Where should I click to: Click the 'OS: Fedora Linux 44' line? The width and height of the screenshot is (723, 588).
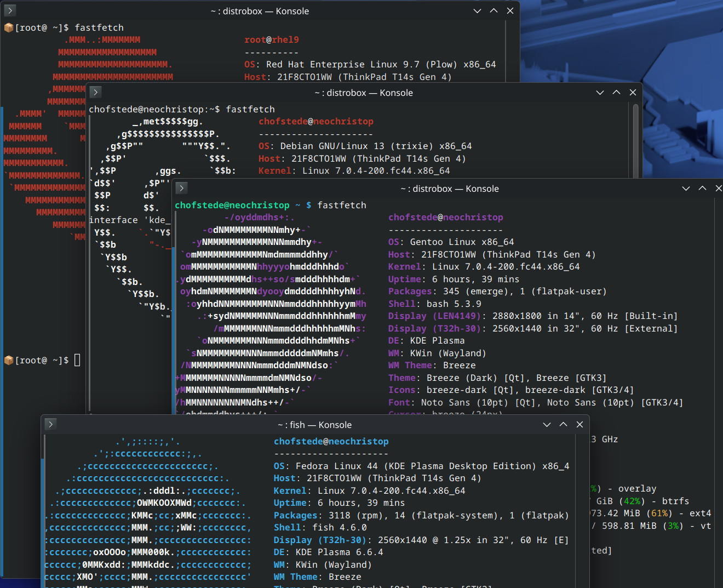[x=422, y=466]
